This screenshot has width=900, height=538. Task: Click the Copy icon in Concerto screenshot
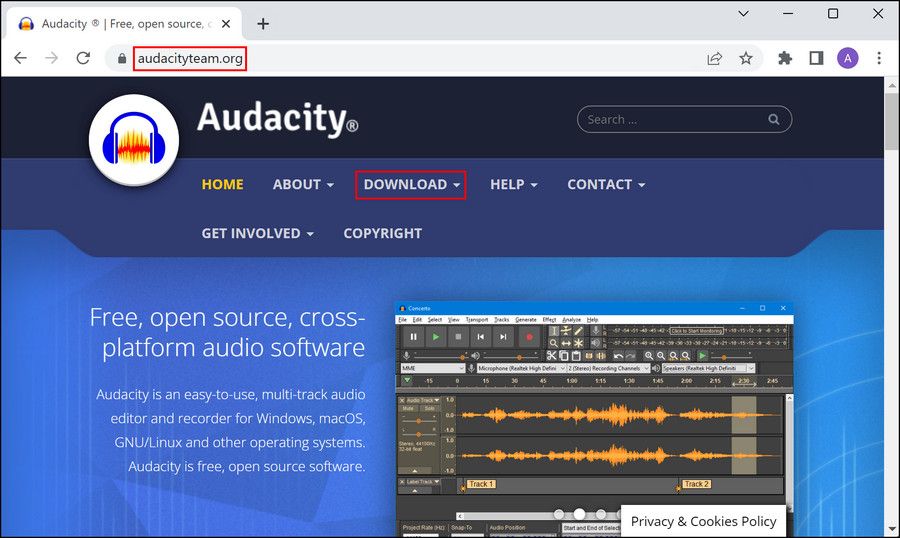(564, 356)
